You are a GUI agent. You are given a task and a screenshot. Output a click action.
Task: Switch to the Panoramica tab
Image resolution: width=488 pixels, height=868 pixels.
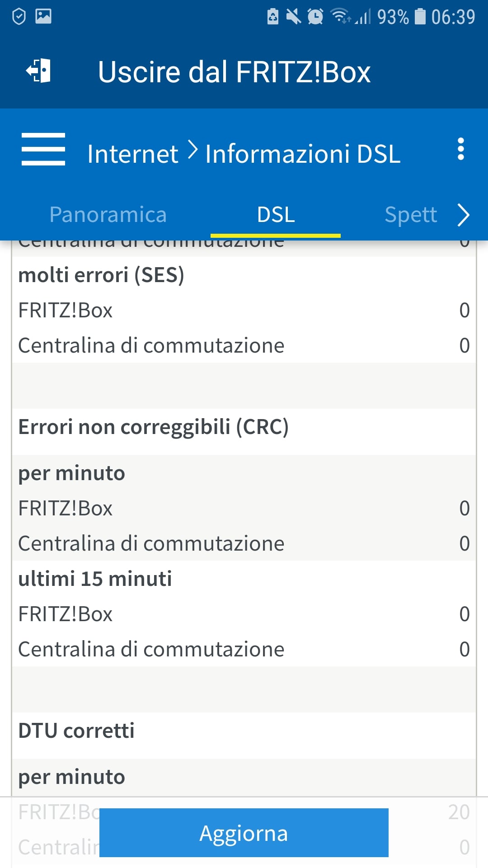(108, 214)
